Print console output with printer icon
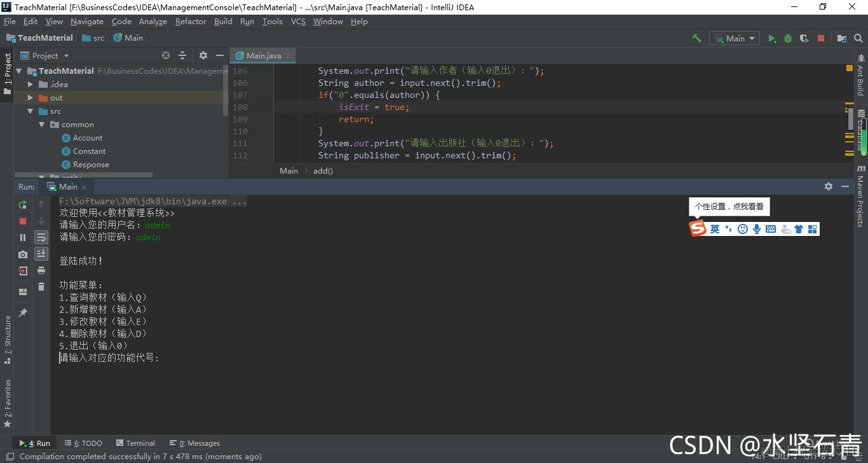 coord(41,271)
